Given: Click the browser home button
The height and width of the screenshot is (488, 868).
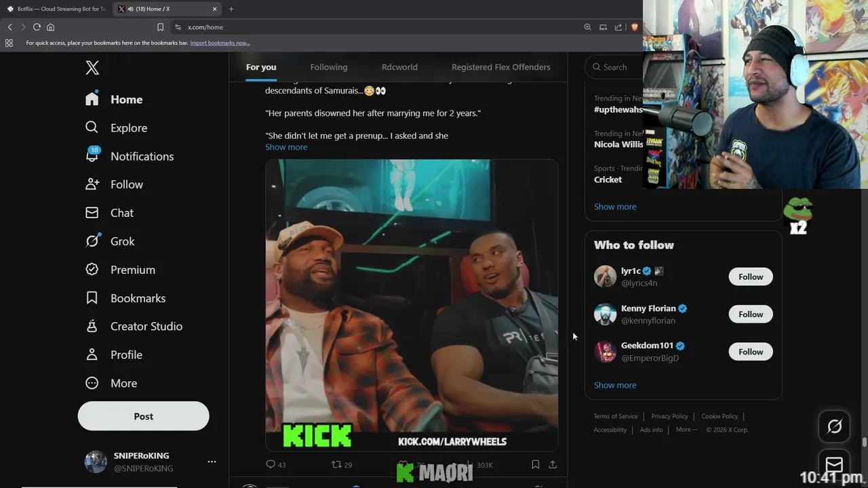Looking at the screenshot, I should coord(50,27).
